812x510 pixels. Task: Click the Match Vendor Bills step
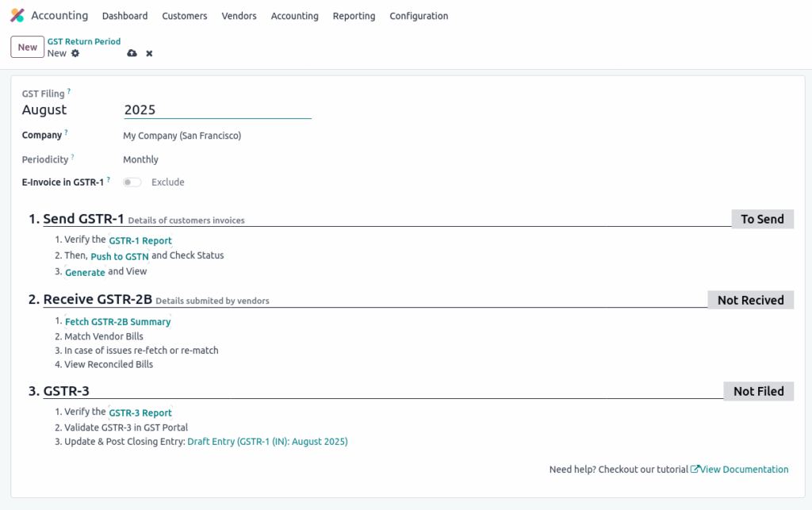pos(104,336)
